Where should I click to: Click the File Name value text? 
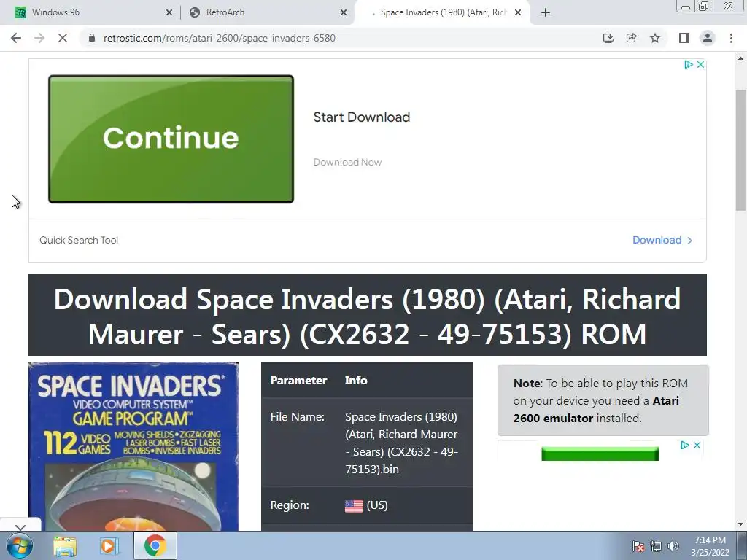402,443
